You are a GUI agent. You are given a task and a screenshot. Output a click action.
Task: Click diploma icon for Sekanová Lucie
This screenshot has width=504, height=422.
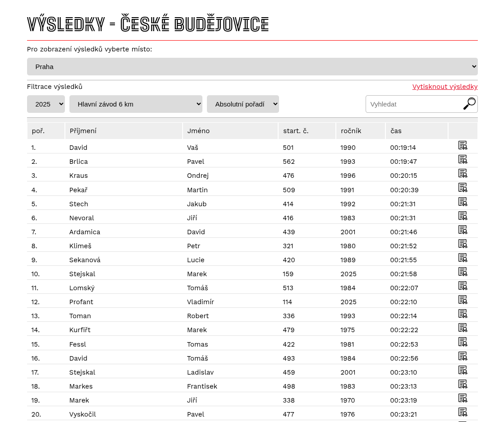click(x=463, y=258)
